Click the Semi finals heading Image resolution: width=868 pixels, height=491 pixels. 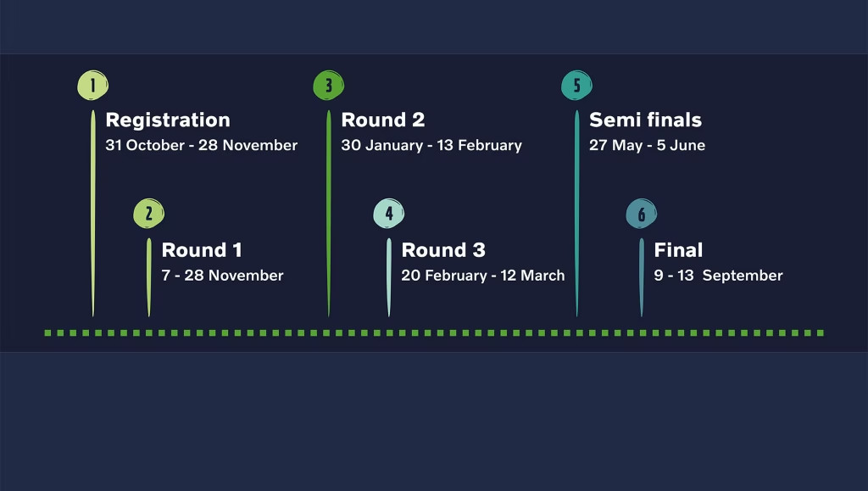645,120
